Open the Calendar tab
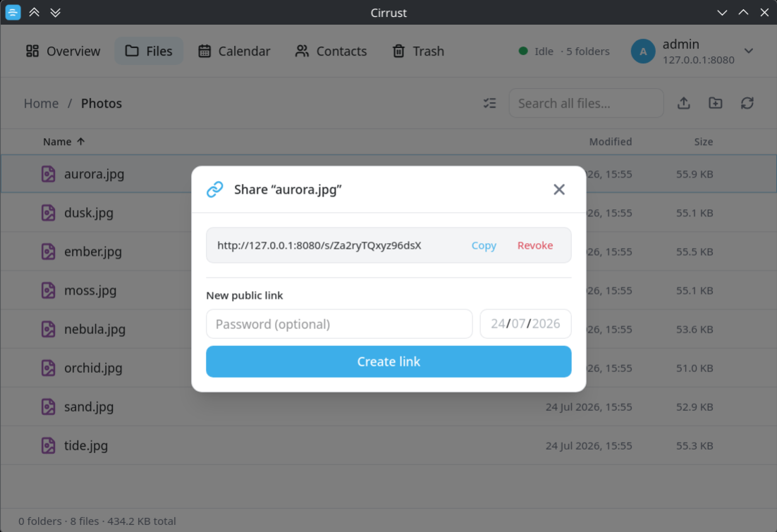Image resolution: width=777 pixels, height=532 pixels. point(234,51)
